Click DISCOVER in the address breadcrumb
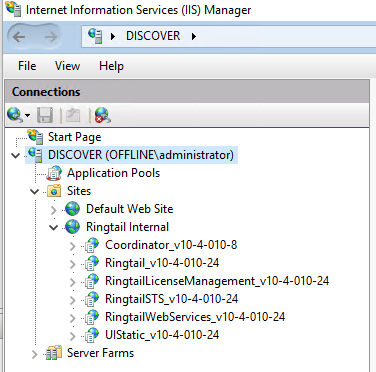 [153, 36]
